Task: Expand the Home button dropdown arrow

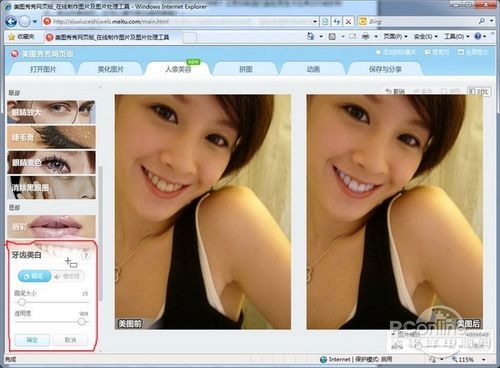Action: click(321, 36)
